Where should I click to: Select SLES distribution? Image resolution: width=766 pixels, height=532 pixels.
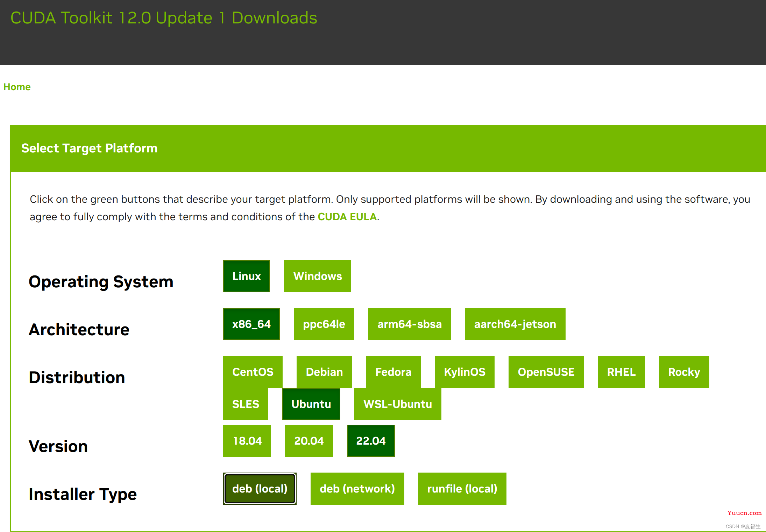246,404
